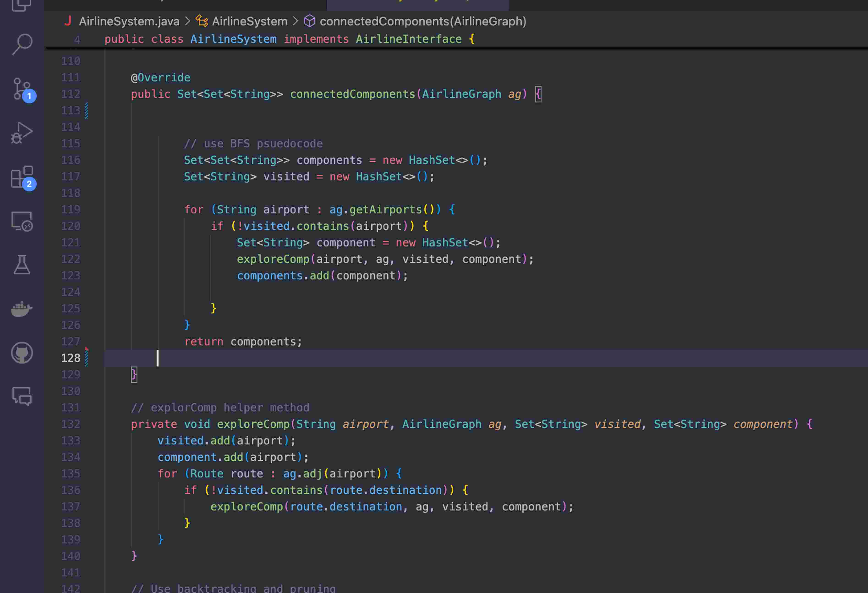The image size is (868, 593).
Task: Expand breadcrumb chevron after AirlineSystem class
Action: click(296, 21)
